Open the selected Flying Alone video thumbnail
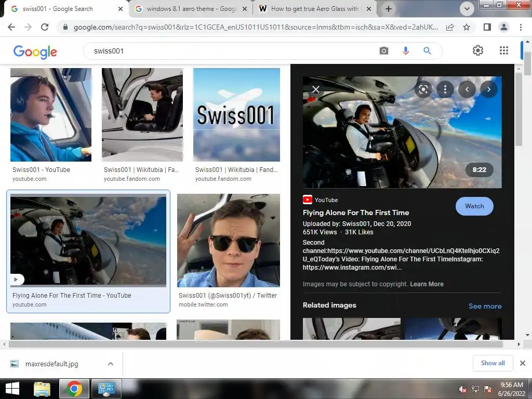The width and height of the screenshot is (532, 399). (88, 240)
